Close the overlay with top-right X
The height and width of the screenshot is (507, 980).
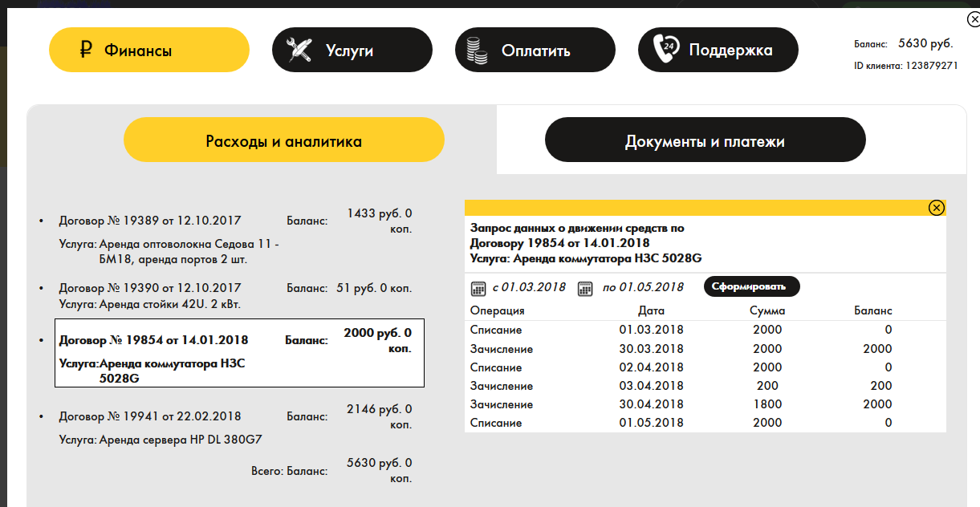[x=973, y=22]
